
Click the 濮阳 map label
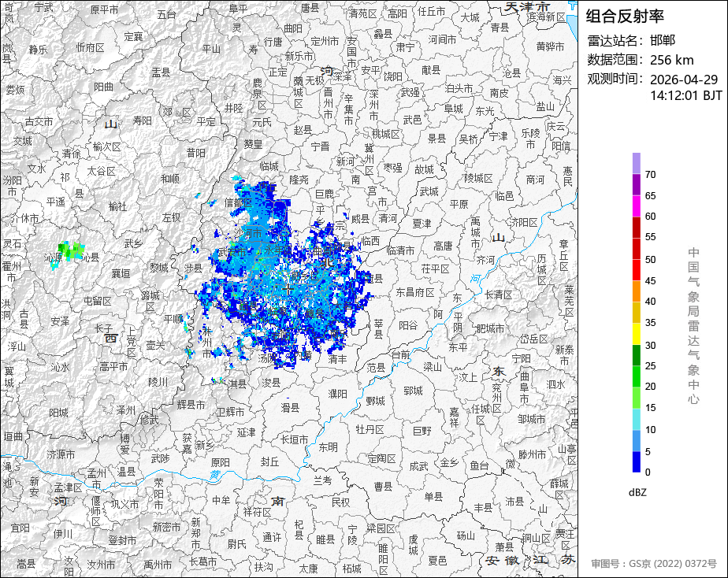337,394
